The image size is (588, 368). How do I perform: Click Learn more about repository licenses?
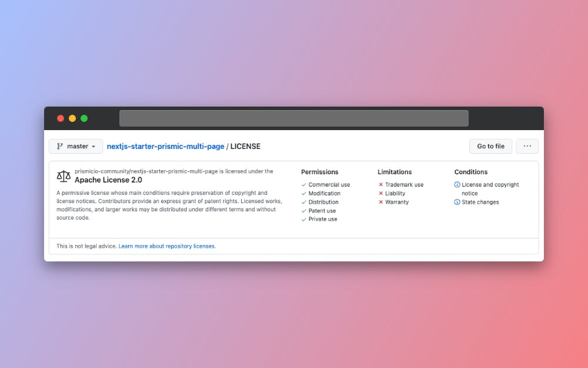(x=166, y=246)
